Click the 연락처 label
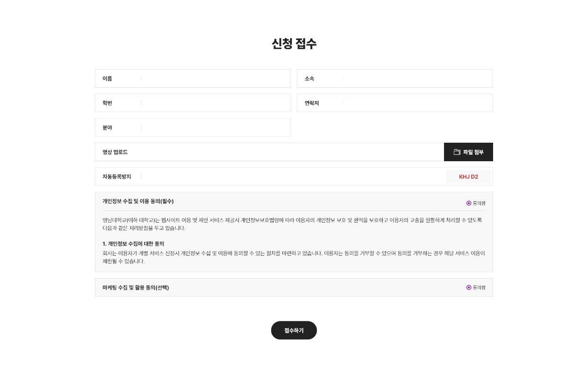Viewport: 588px width, 376px height. [x=312, y=103]
